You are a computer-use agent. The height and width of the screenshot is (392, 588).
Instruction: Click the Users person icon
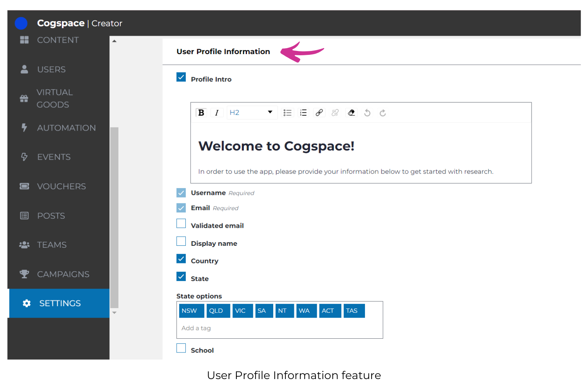(24, 69)
